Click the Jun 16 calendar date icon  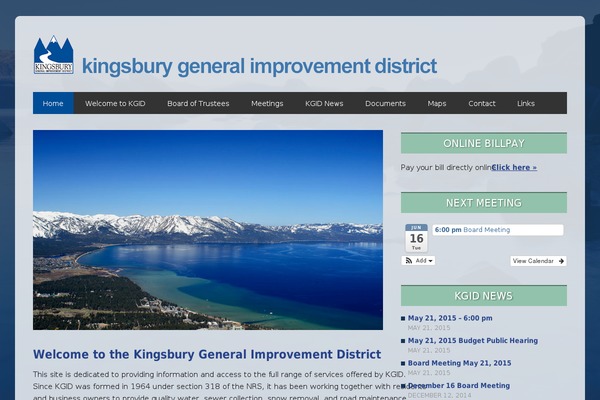coord(416,238)
